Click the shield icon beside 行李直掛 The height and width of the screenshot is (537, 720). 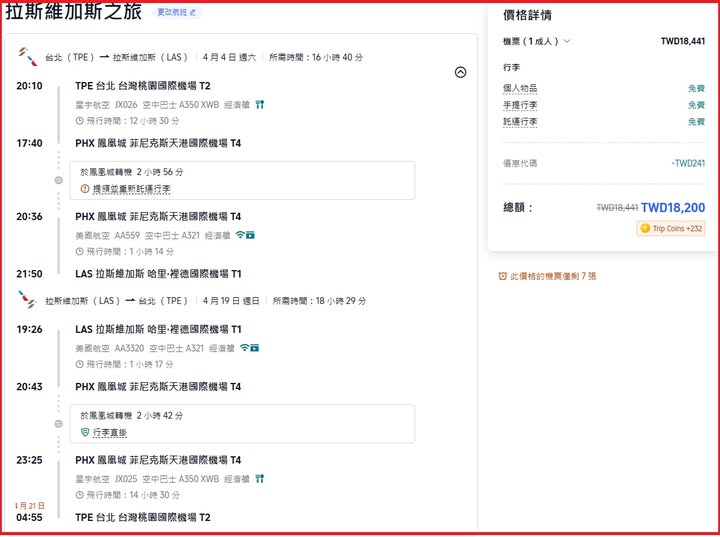point(85,432)
